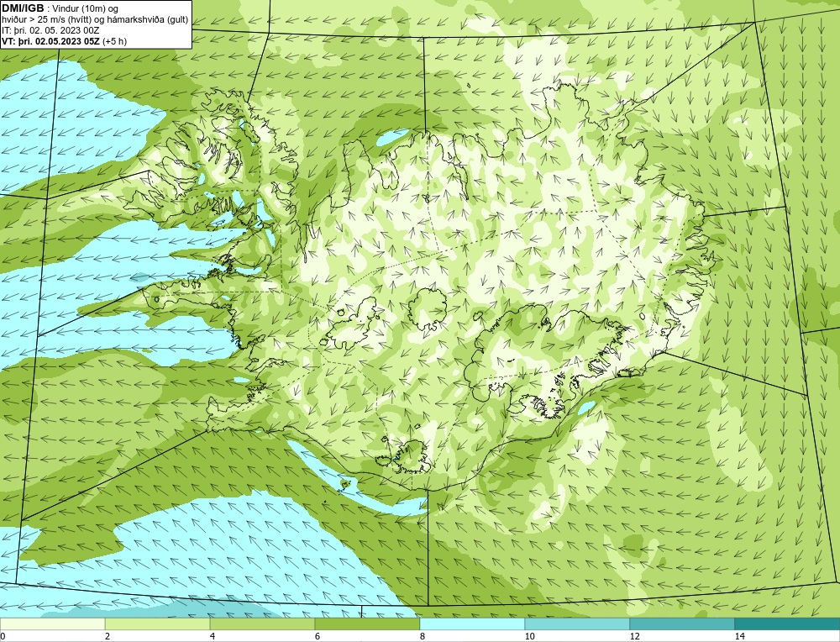Click the 0–2 m/s pale yellow legend swatch
Image resolution: width=840 pixels, height=642 pixels.
coord(52,624)
